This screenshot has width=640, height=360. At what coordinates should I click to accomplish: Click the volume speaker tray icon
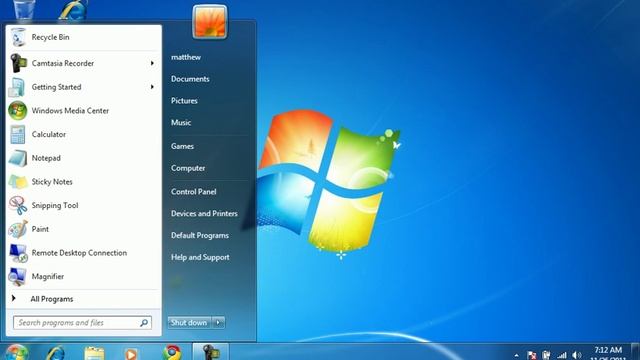pos(576,356)
